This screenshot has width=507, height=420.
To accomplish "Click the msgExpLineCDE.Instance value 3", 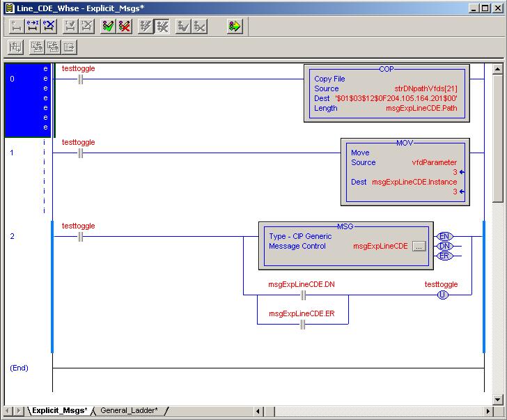I will [x=455, y=192].
